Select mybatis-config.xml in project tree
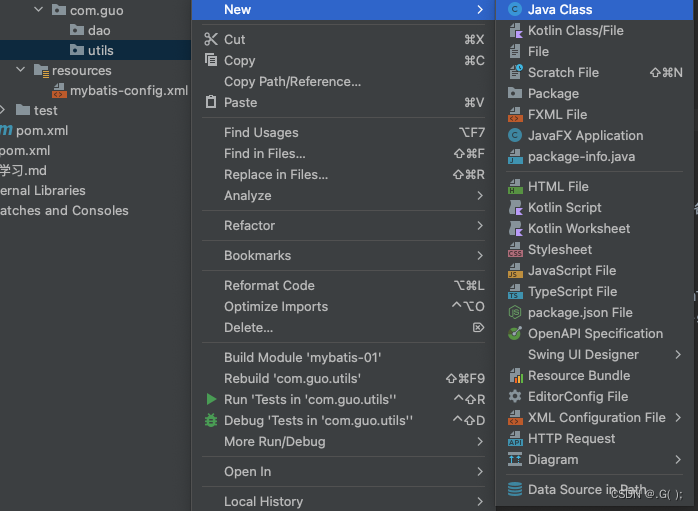The image size is (698, 511). coord(129,90)
